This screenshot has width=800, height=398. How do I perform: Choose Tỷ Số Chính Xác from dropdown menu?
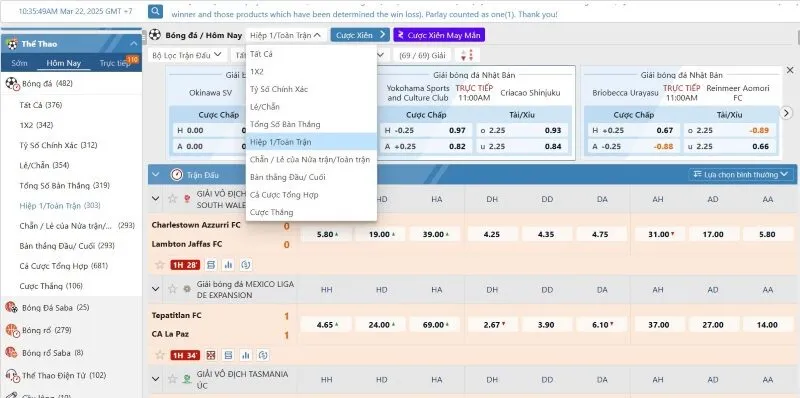pos(279,89)
